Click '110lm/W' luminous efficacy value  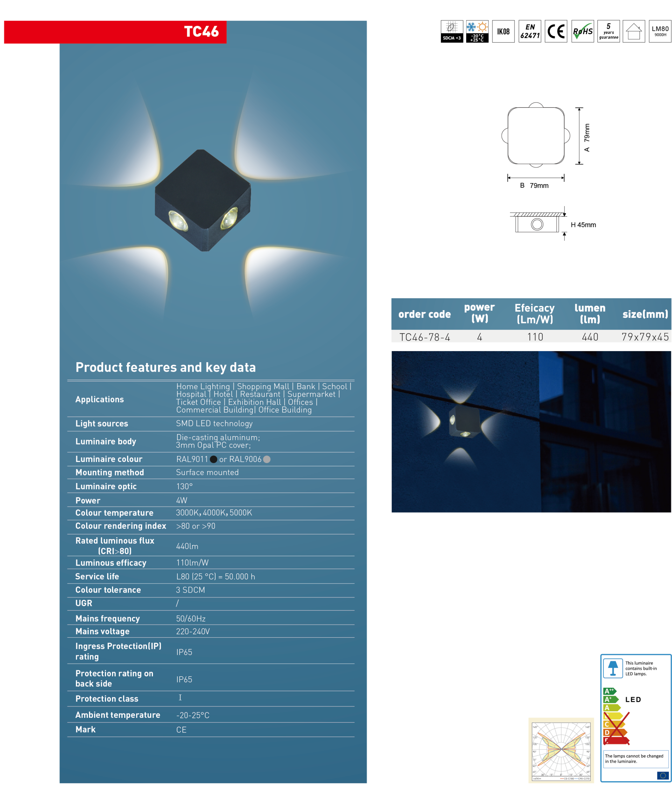[x=192, y=562]
